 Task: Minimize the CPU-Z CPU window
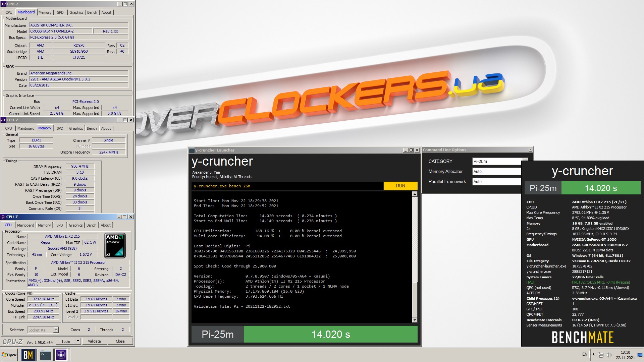119,217
